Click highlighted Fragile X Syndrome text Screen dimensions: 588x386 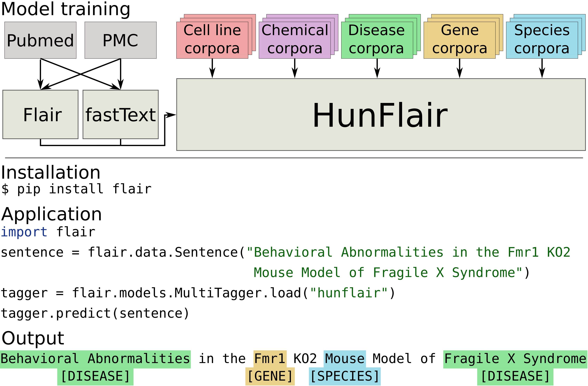(x=515, y=359)
